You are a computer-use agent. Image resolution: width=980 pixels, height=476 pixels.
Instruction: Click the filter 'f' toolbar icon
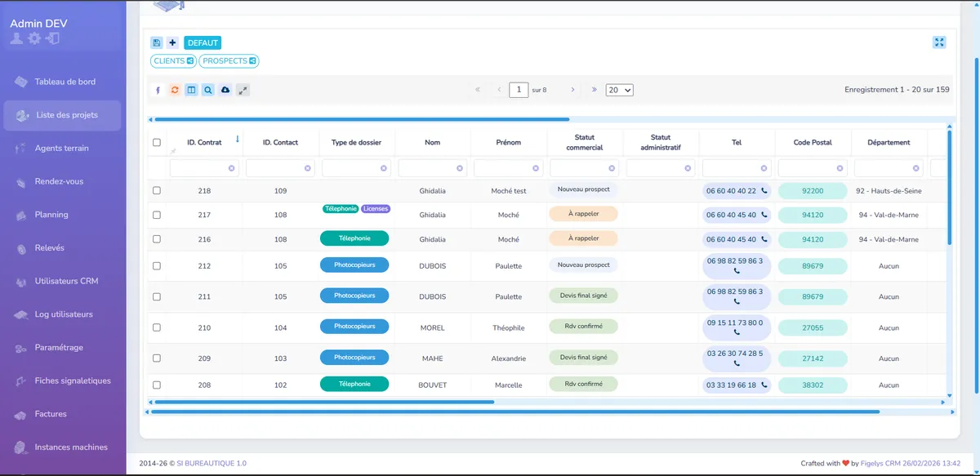point(158,90)
